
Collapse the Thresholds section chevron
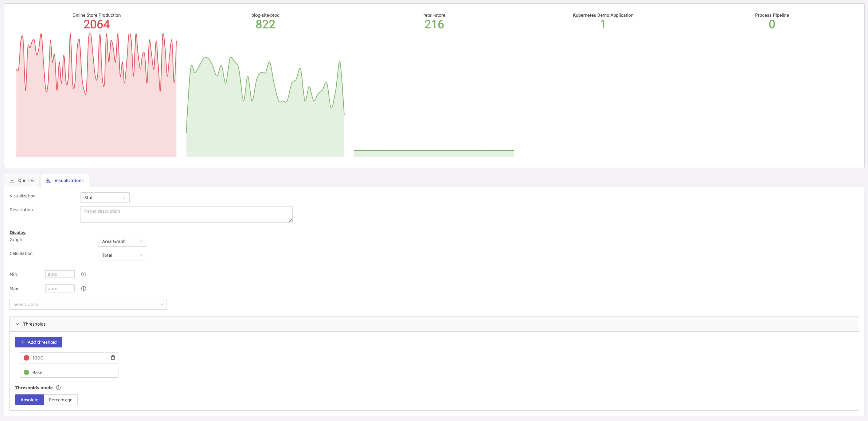tap(17, 324)
